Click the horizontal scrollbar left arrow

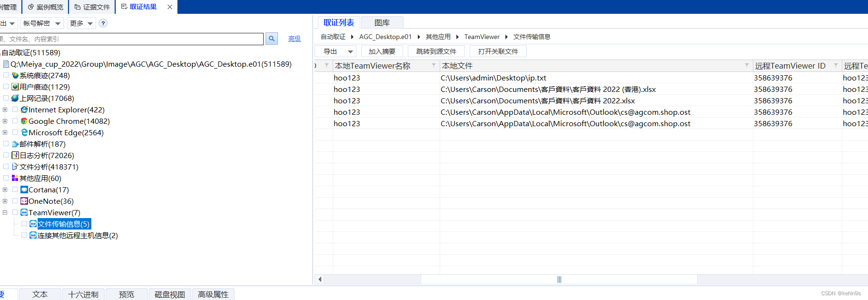[320, 280]
